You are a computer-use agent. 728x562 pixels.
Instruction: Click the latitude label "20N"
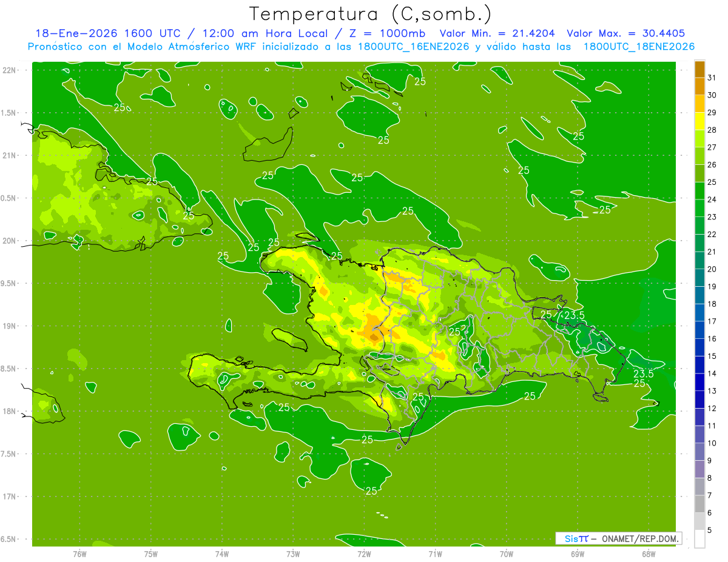pyautogui.click(x=9, y=241)
